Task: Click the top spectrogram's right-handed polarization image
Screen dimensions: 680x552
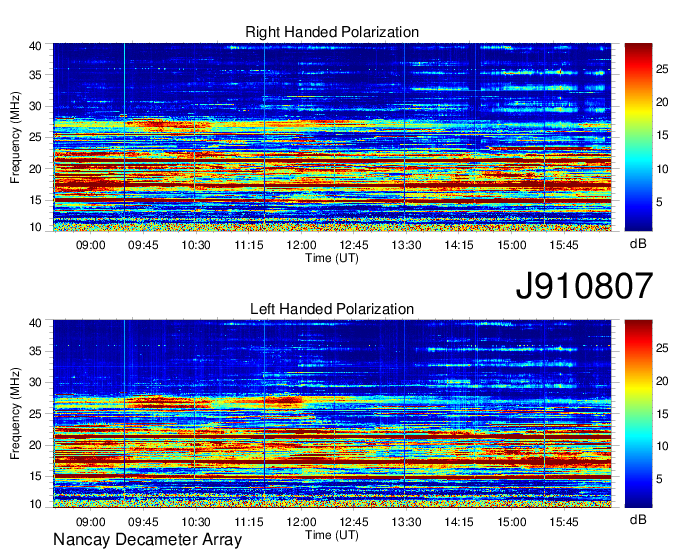Action: point(332,137)
